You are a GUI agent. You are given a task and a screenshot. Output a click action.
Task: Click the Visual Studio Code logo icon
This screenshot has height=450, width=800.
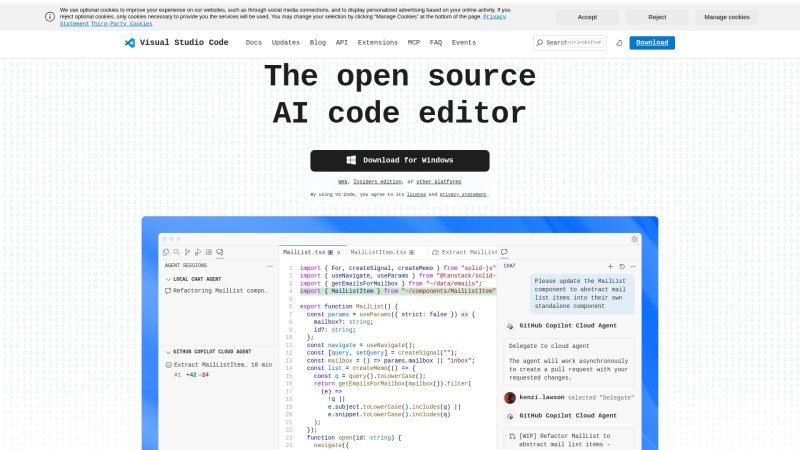tap(130, 43)
